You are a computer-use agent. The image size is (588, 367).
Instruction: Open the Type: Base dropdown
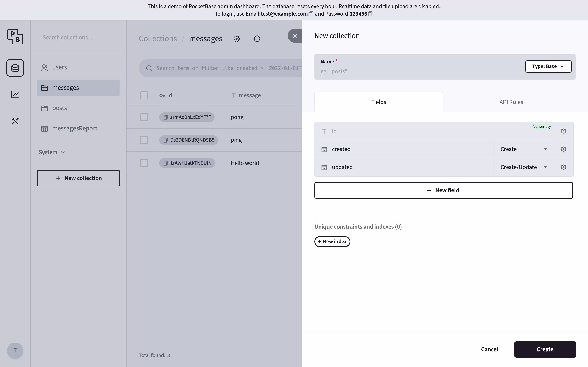pyautogui.click(x=548, y=66)
